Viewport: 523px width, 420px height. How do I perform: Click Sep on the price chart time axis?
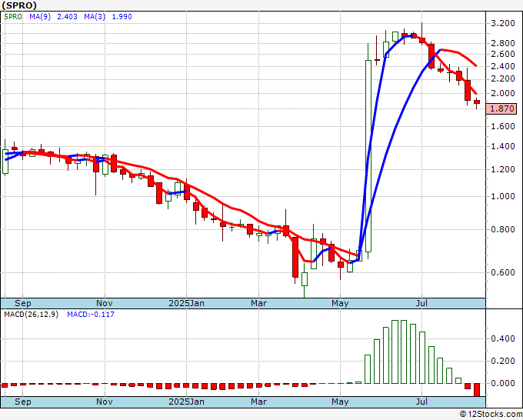tap(22, 303)
